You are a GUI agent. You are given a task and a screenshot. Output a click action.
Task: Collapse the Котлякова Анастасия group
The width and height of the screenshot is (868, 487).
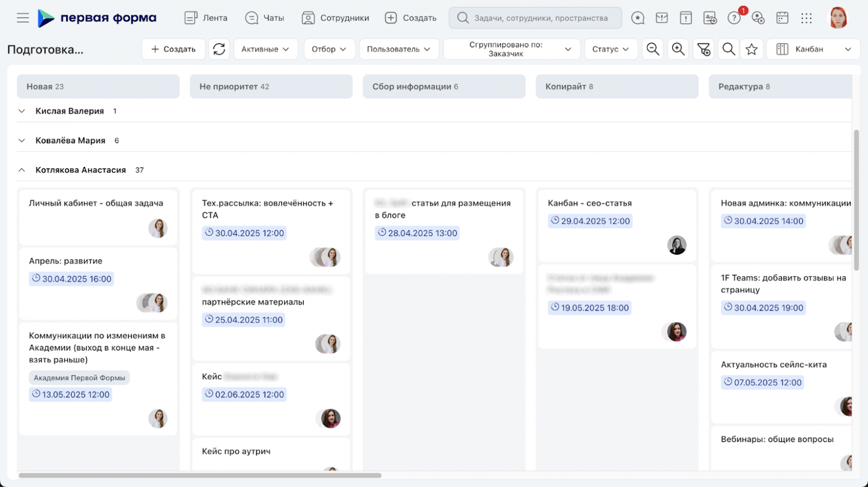[22, 170]
